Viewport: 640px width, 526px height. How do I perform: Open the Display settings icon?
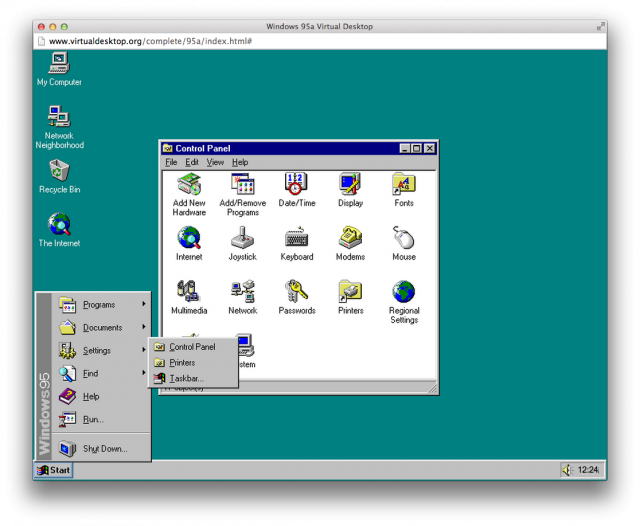point(350,185)
